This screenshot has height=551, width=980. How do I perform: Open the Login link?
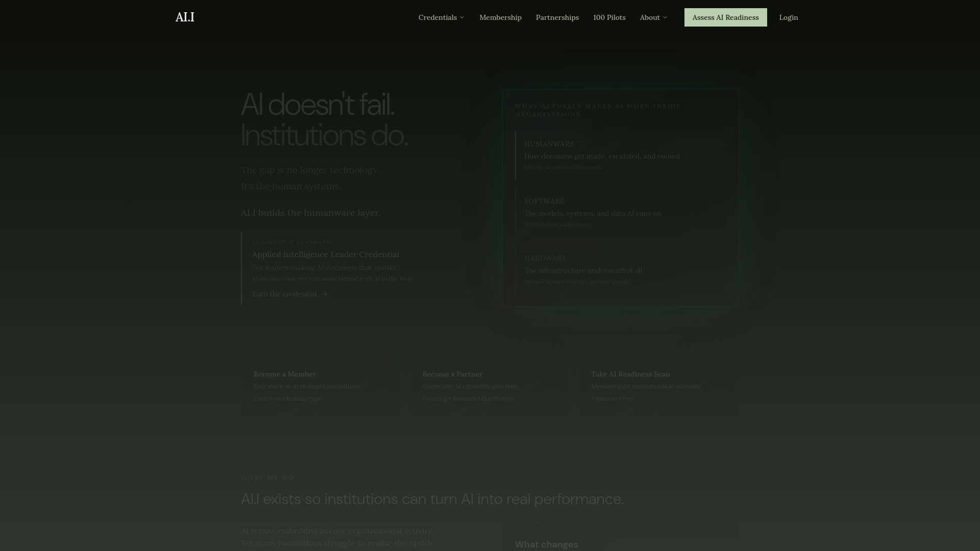pos(788,17)
